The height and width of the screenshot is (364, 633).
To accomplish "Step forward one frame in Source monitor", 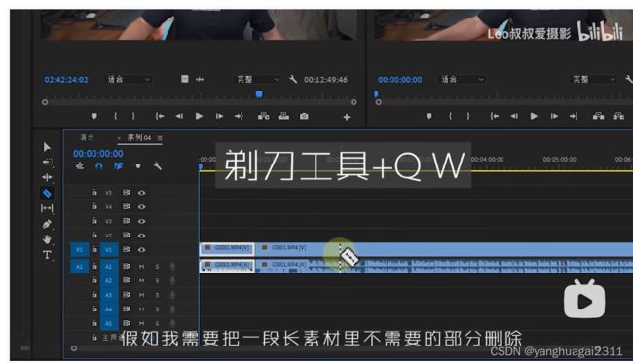I will click(x=219, y=116).
